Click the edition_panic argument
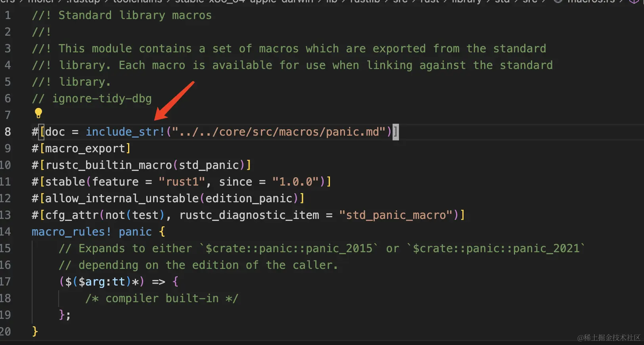 click(x=249, y=198)
